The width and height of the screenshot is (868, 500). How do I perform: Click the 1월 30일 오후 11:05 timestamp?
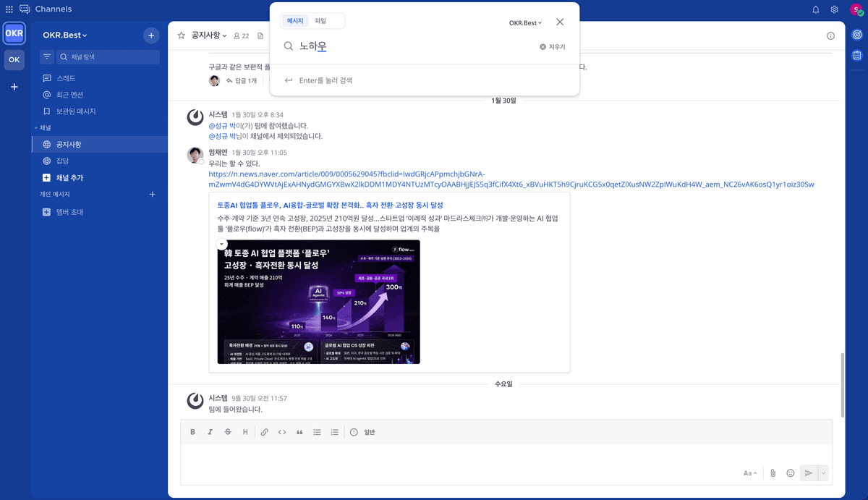[x=259, y=153]
